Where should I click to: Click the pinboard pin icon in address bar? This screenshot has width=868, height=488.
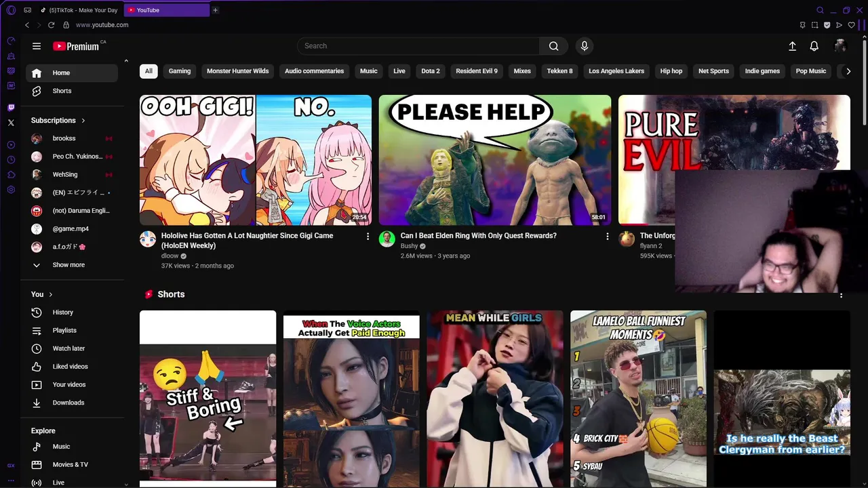coord(802,25)
